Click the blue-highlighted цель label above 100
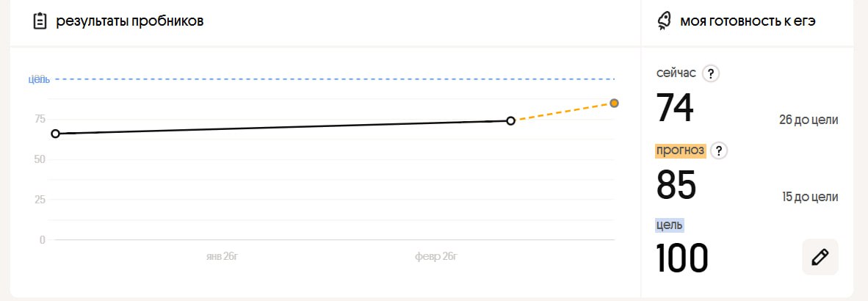The image size is (868, 301). pos(670,225)
